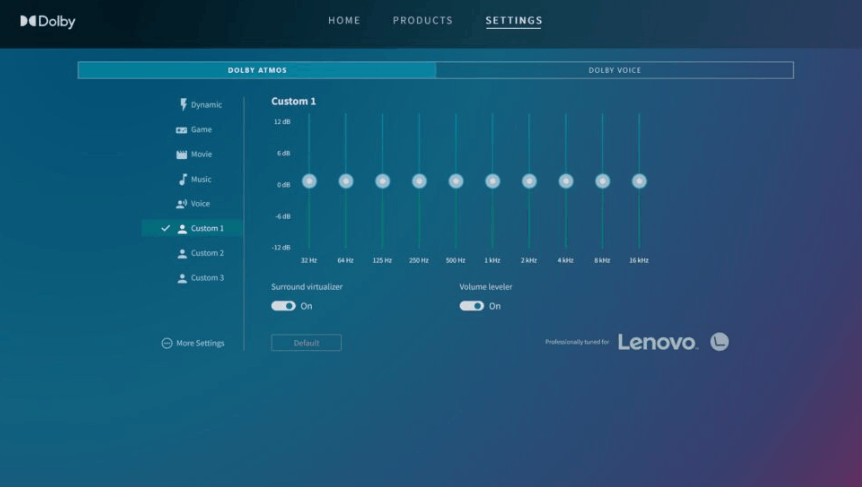Image resolution: width=862 pixels, height=487 pixels.
Task: Choose the Voice profile label
Action: pos(200,204)
